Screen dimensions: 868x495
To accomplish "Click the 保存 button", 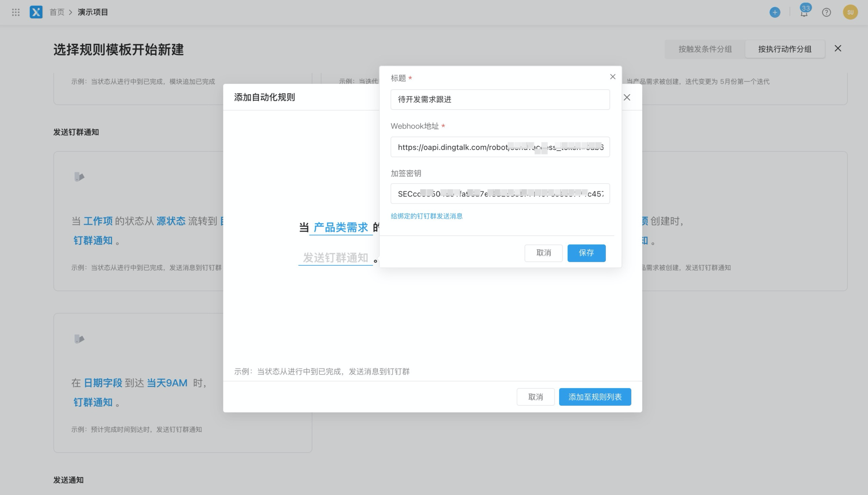I will (586, 253).
